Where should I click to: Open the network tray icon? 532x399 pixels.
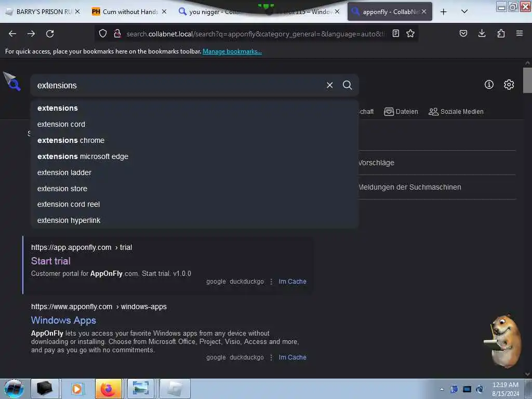pos(467,389)
